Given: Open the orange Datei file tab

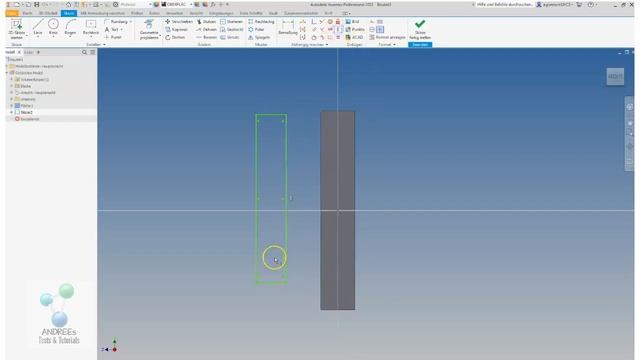Looking at the screenshot, I should [12, 13].
